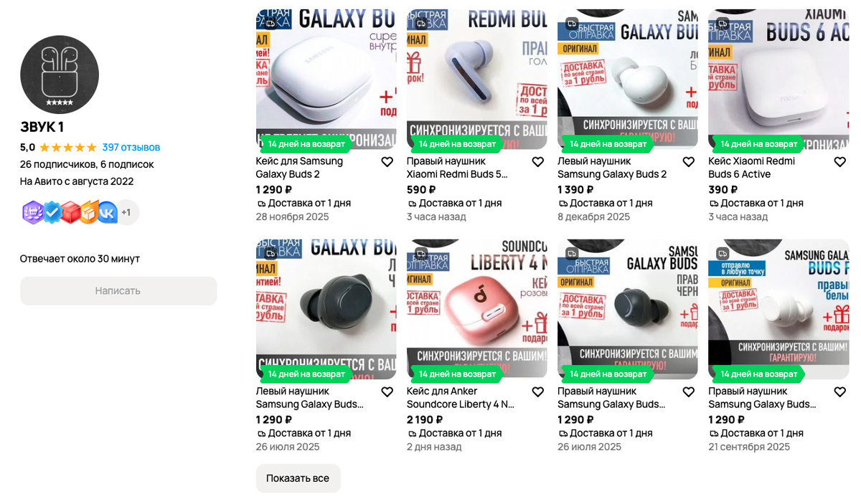
Task: Click the orange package badge icon
Action: point(89,212)
